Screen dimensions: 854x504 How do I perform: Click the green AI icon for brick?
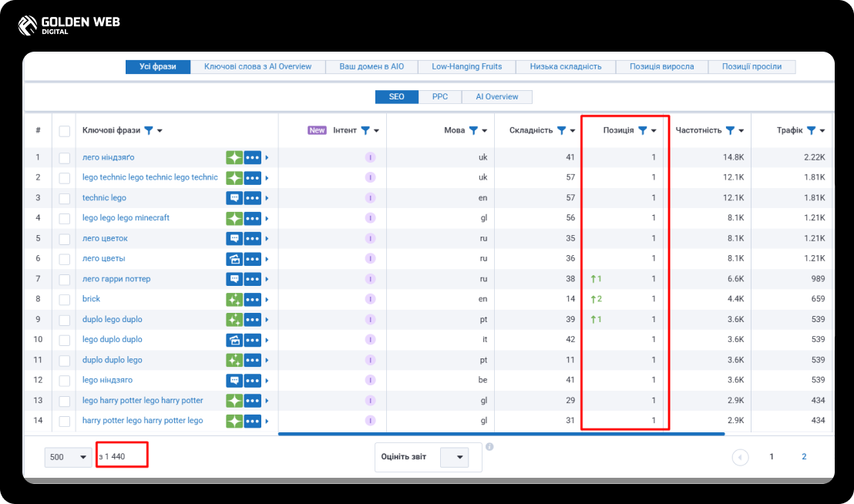234,299
